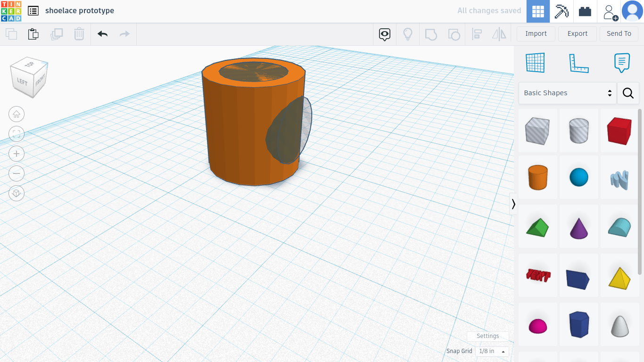Viewport: 644px width, 362px height.
Task: Invite a collaborator via add-person icon
Action: click(609, 11)
